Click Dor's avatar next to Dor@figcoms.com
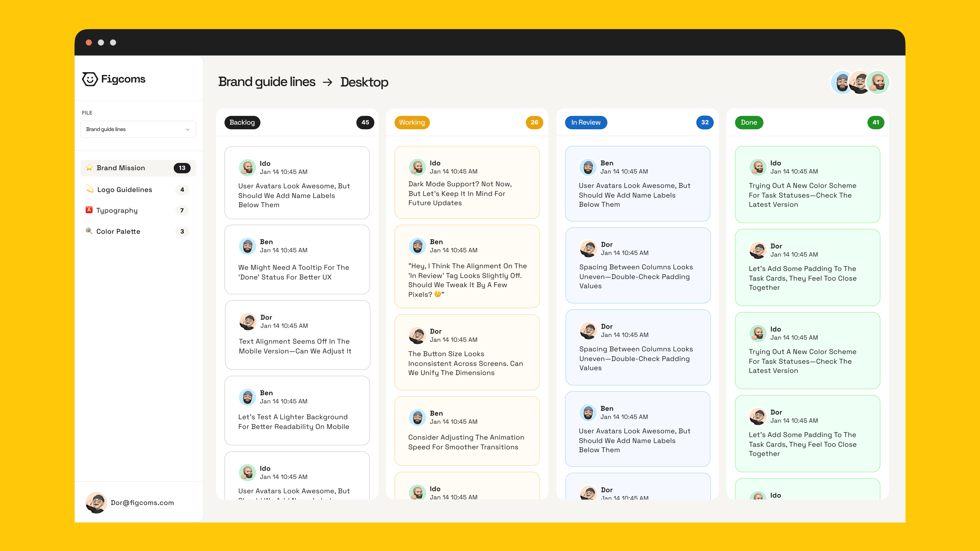The width and height of the screenshot is (980, 551). (x=97, y=503)
